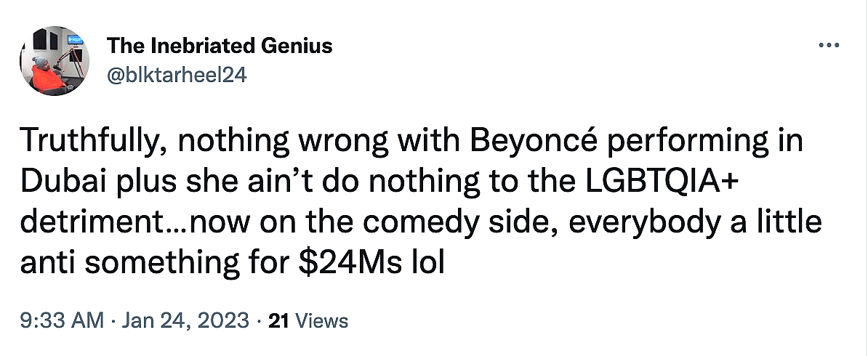This screenshot has width=868, height=356.
Task: Click the number 21 in view count
Action: 277,320
